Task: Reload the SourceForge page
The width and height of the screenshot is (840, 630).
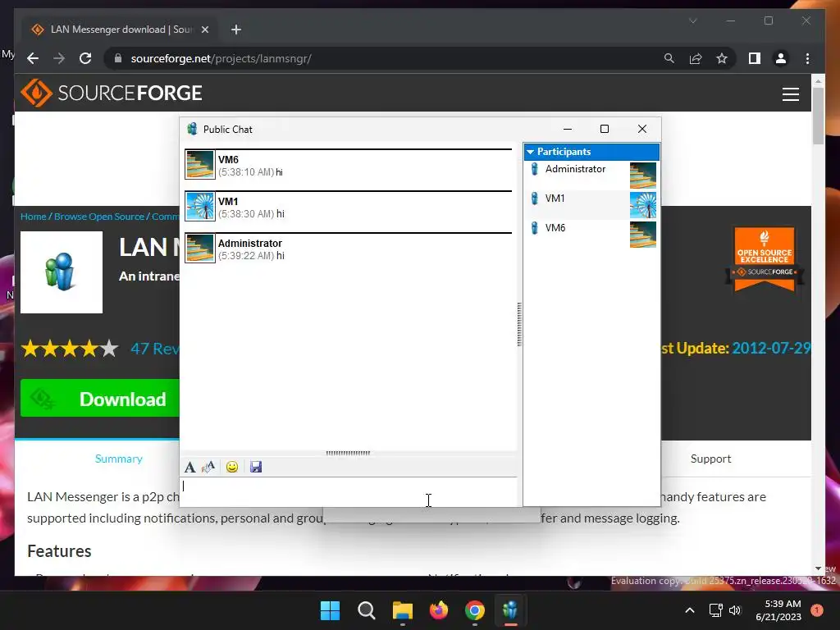Action: coord(85,58)
